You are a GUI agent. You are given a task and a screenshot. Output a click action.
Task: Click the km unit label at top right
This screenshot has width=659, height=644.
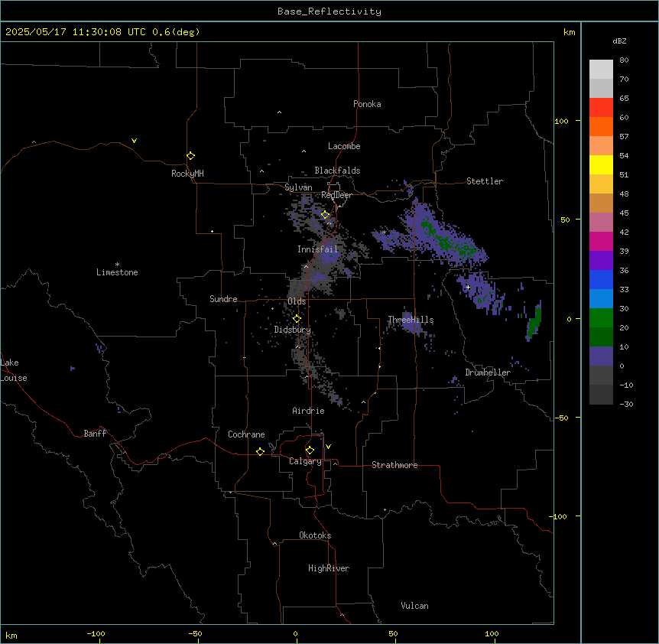pos(569,32)
